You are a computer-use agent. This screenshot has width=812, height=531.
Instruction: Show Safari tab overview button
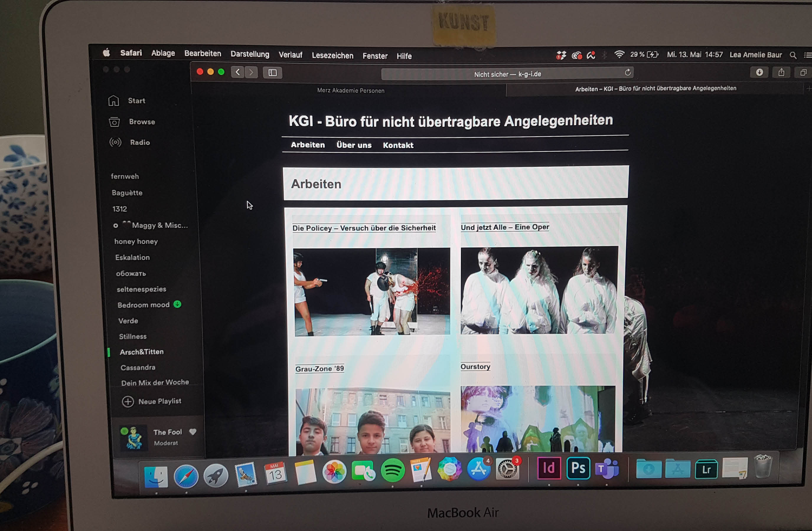(x=803, y=72)
